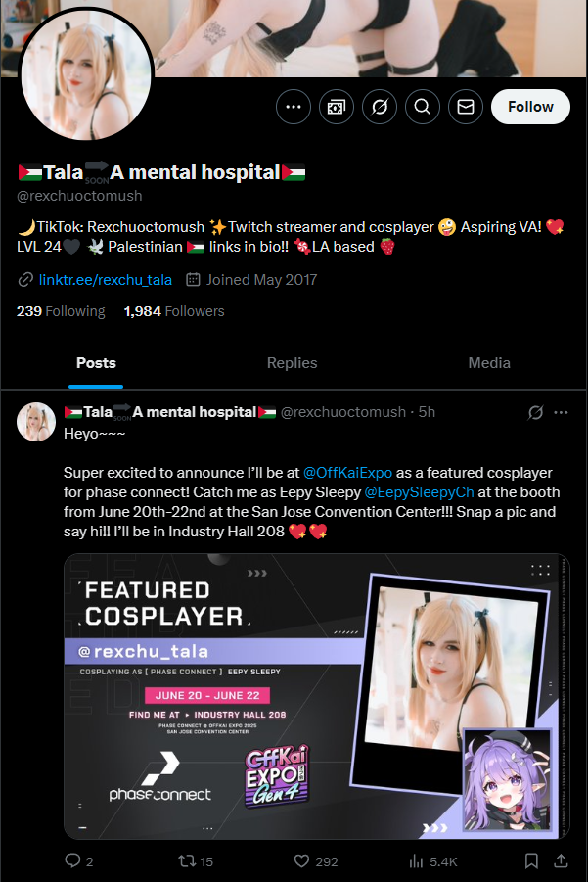The width and height of the screenshot is (588, 882).
Task: Open the post's three-dot menu
Action: [561, 412]
